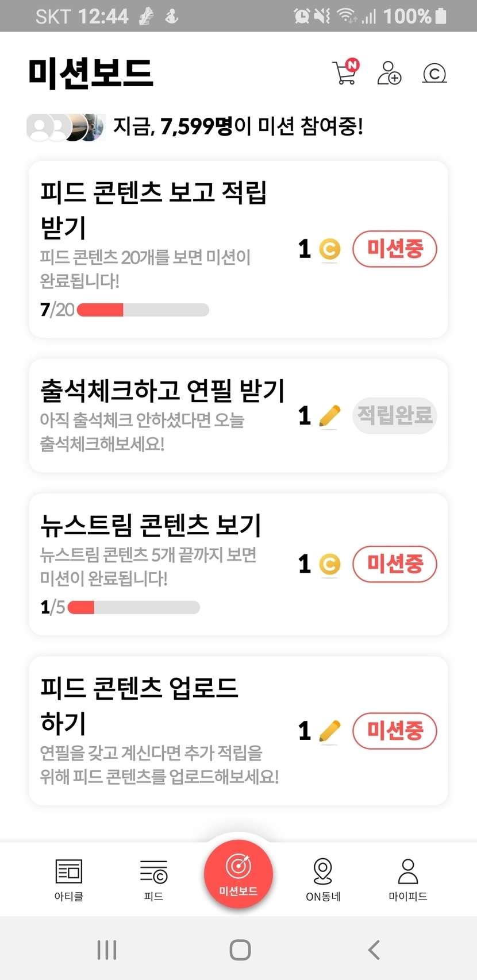477x980 pixels.
Task: Open the shopping cart icon
Action: [x=345, y=73]
